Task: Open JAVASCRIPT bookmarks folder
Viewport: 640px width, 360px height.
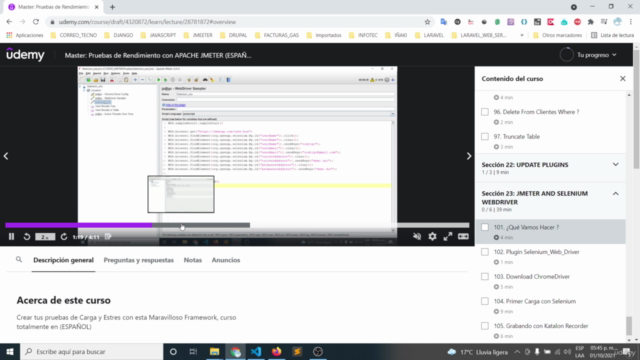Action: point(158,35)
